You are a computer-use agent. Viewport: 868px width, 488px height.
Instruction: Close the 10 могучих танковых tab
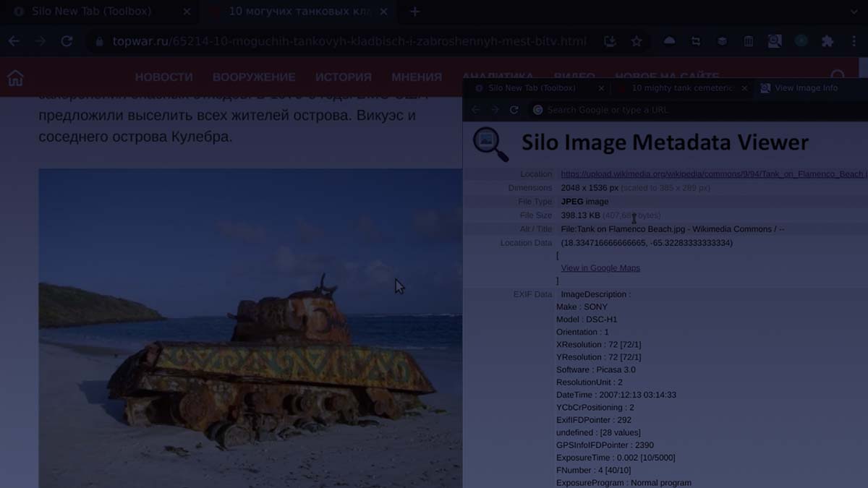384,12
